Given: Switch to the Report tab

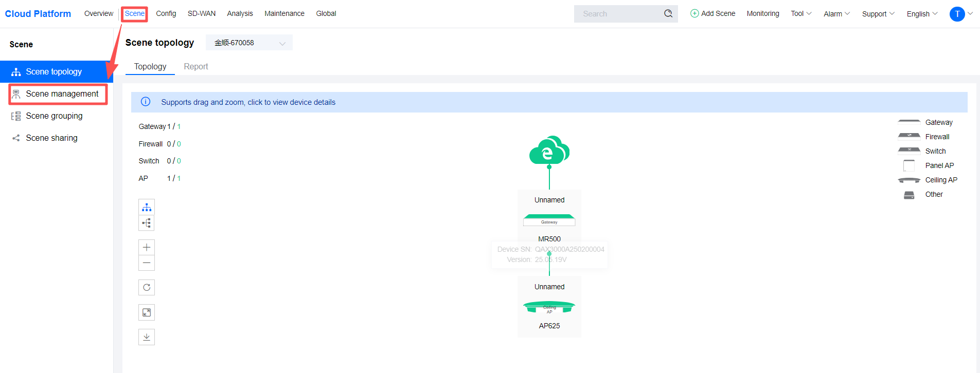Looking at the screenshot, I should [x=195, y=66].
